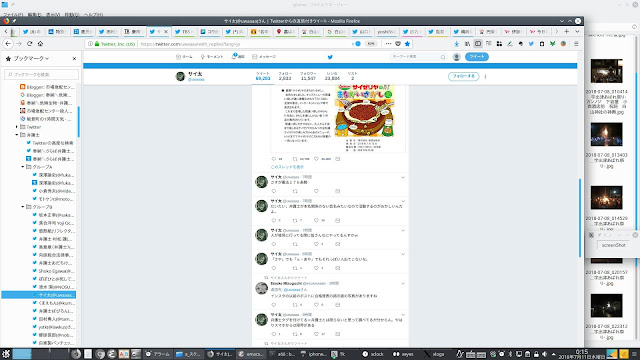Like the Naoki Mizuguchi tweet

pyautogui.click(x=316, y=304)
